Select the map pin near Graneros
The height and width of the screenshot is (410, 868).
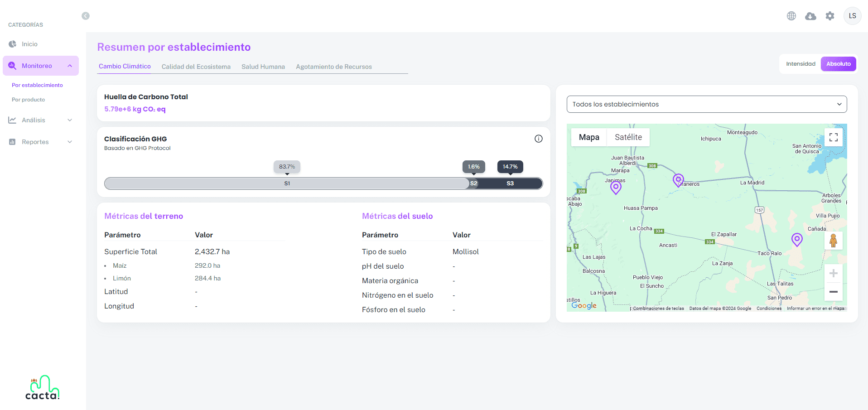tap(678, 180)
